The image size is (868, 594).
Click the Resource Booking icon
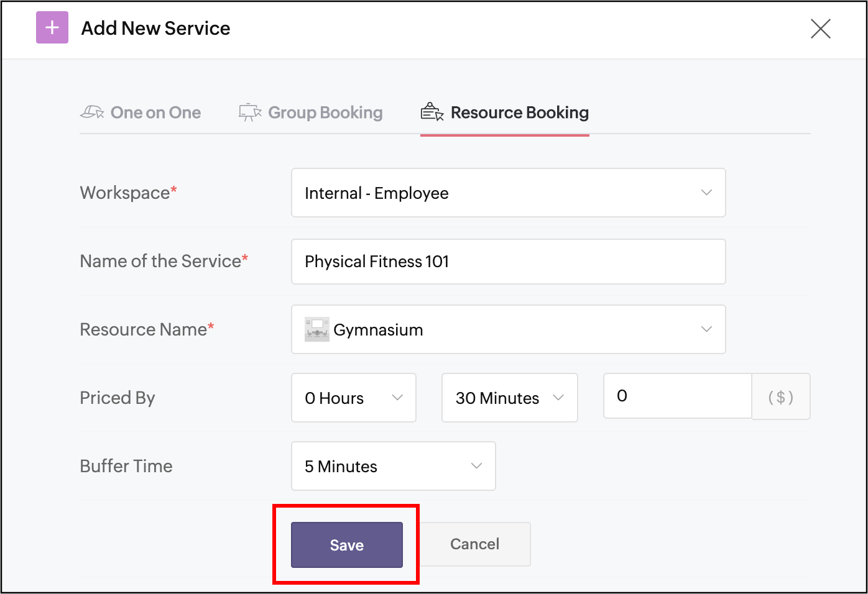(432, 112)
